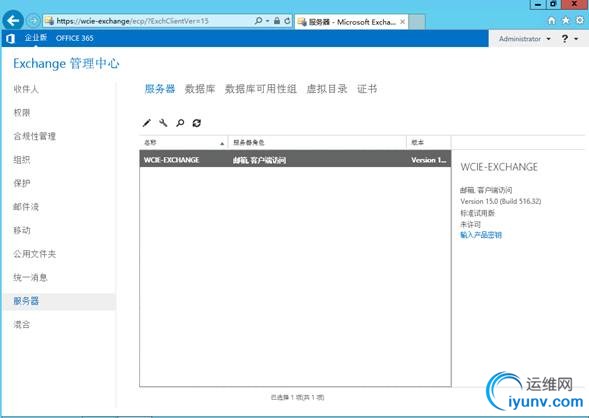The width and height of the screenshot is (589, 418).
Task: Click the 版本 column header
Action: [429, 142]
